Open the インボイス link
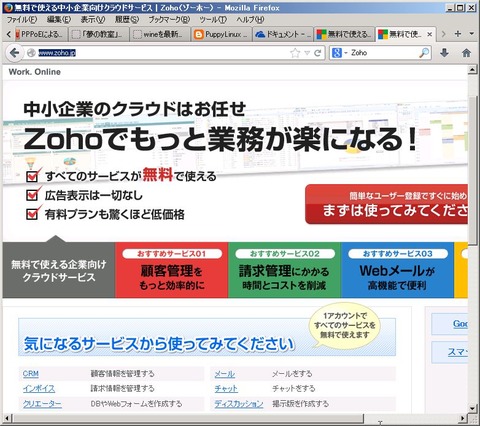 click(39, 388)
